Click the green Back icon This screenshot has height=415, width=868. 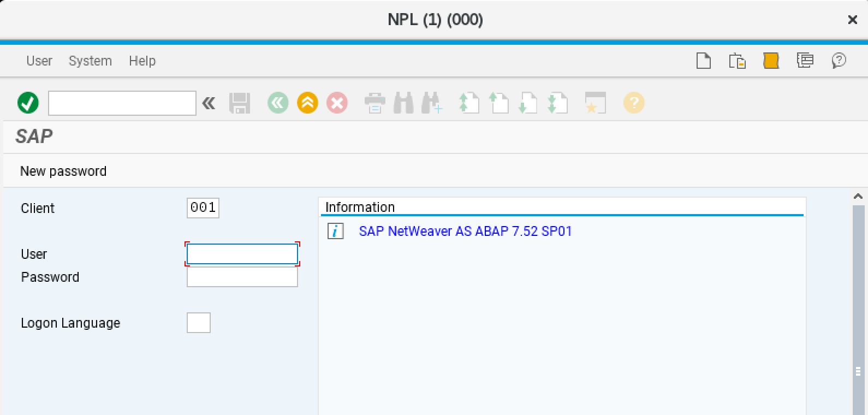278,103
